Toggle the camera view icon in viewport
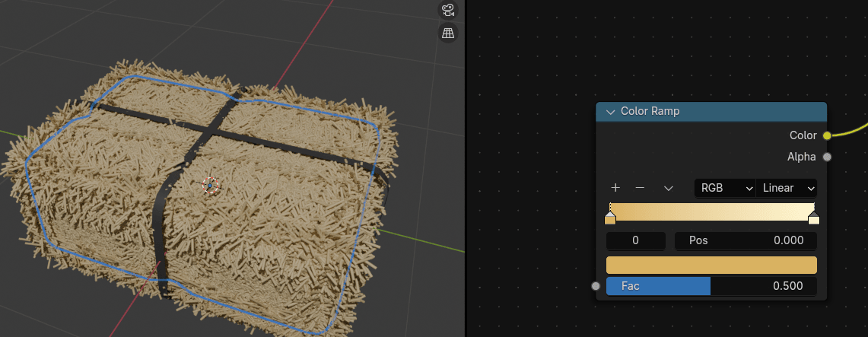The height and width of the screenshot is (337, 868). tap(448, 11)
